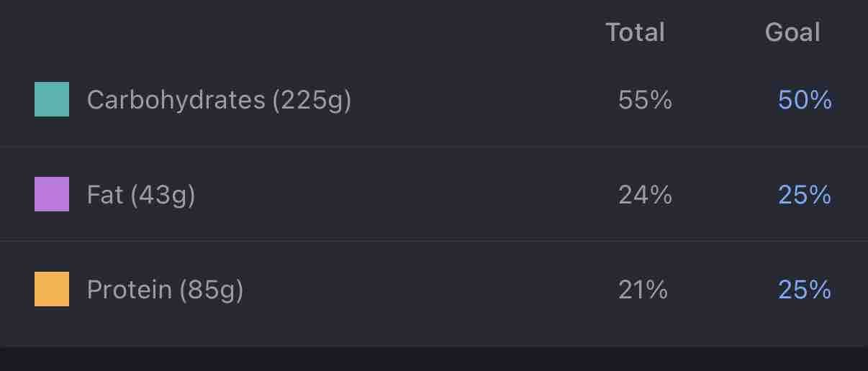Edit the 25% protein goal
This screenshot has height=371, width=868.
pos(805,290)
